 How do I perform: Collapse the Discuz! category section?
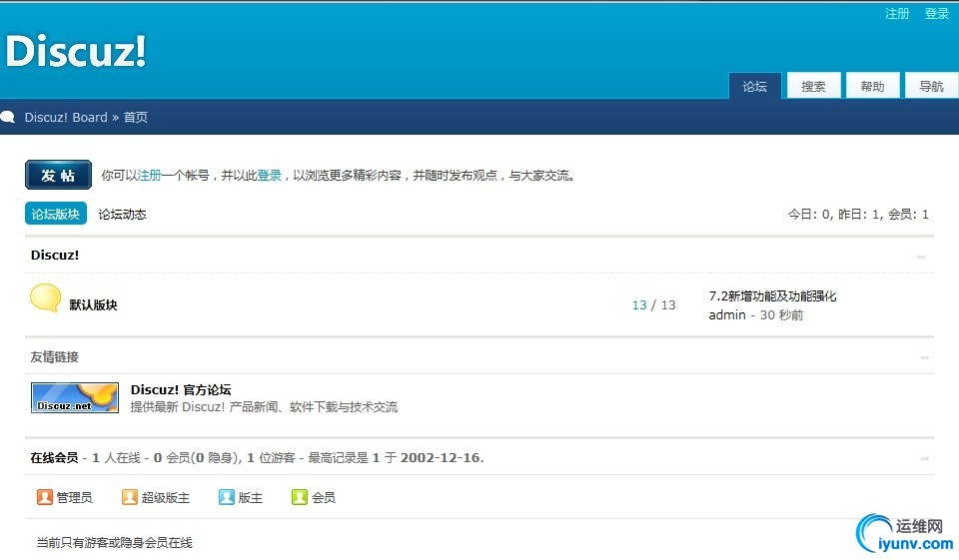pos(921,257)
